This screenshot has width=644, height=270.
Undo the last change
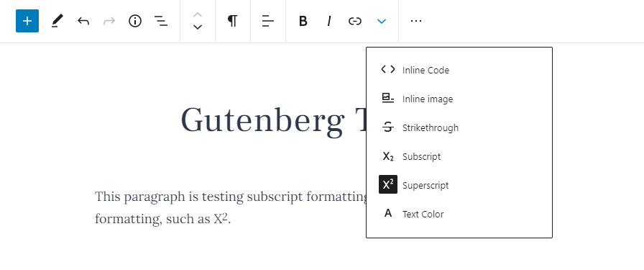[x=83, y=21]
